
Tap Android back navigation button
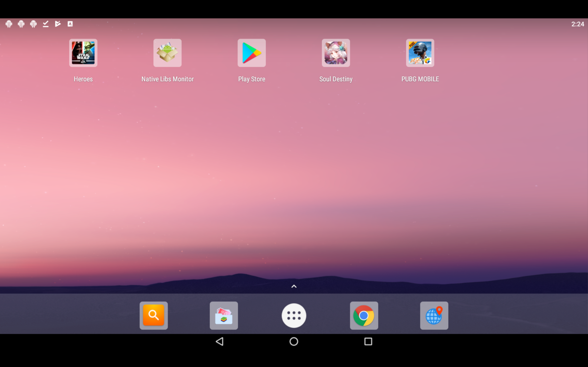tap(220, 342)
